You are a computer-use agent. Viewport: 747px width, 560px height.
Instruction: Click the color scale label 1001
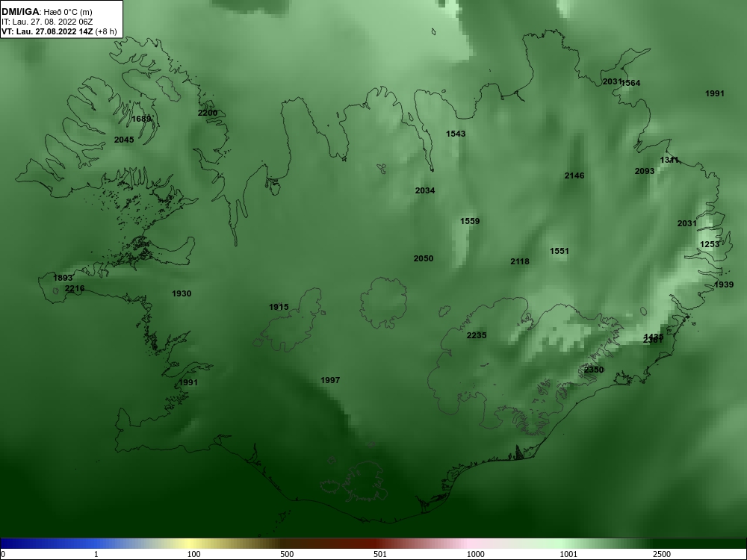pyautogui.click(x=568, y=554)
